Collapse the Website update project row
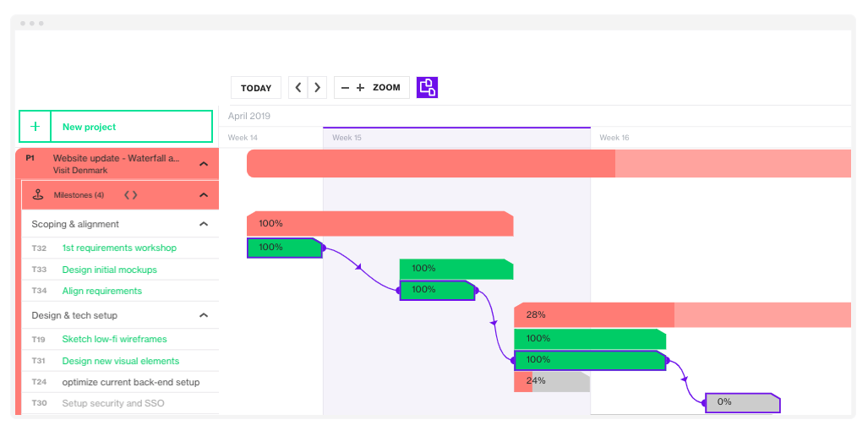868x431 pixels. click(x=204, y=164)
